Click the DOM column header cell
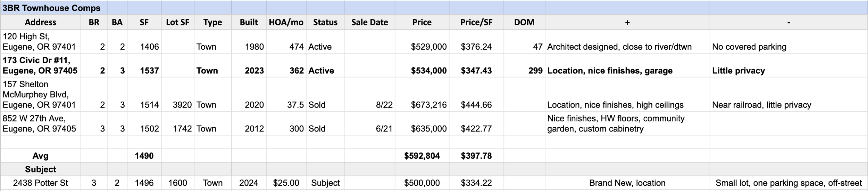 pyautogui.click(x=524, y=22)
